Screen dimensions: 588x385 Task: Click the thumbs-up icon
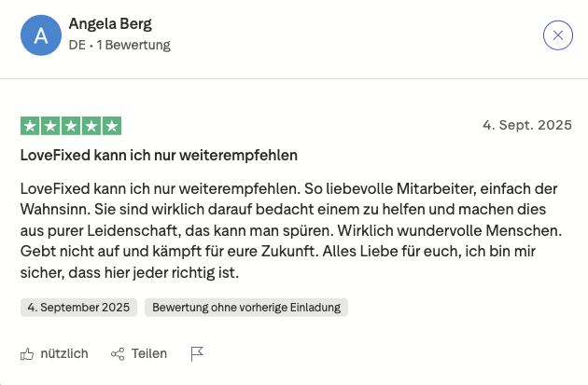pyautogui.click(x=27, y=353)
